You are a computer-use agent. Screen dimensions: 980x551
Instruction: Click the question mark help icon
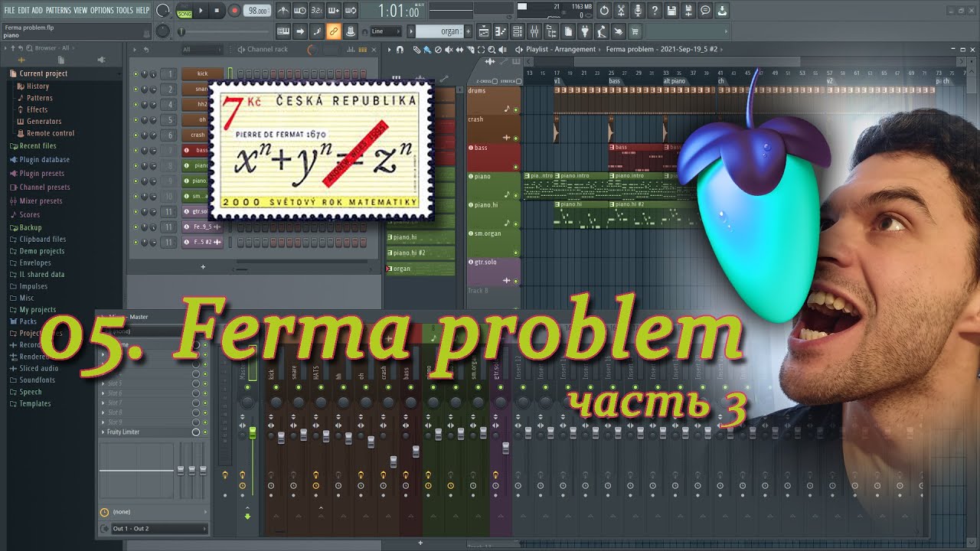coord(655,11)
